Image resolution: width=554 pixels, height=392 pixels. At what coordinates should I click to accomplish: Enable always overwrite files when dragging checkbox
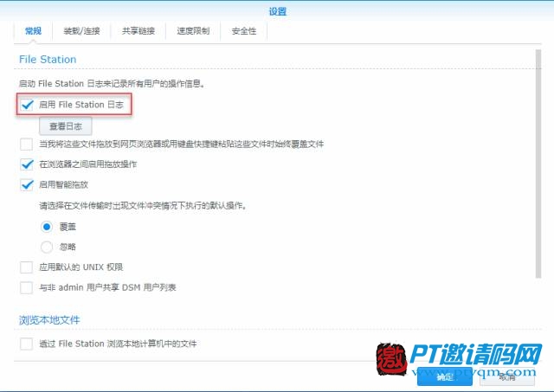27,145
